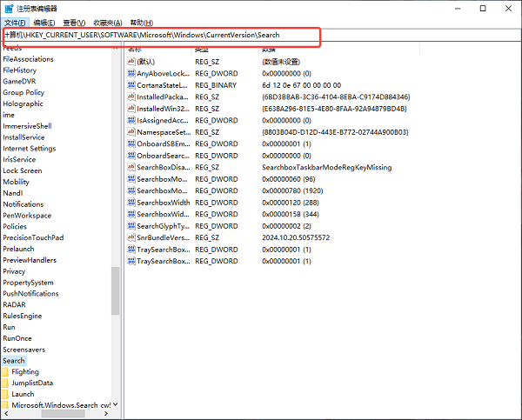Open the 收藏夹(A) menu
522x420 pixels.
tap(108, 23)
